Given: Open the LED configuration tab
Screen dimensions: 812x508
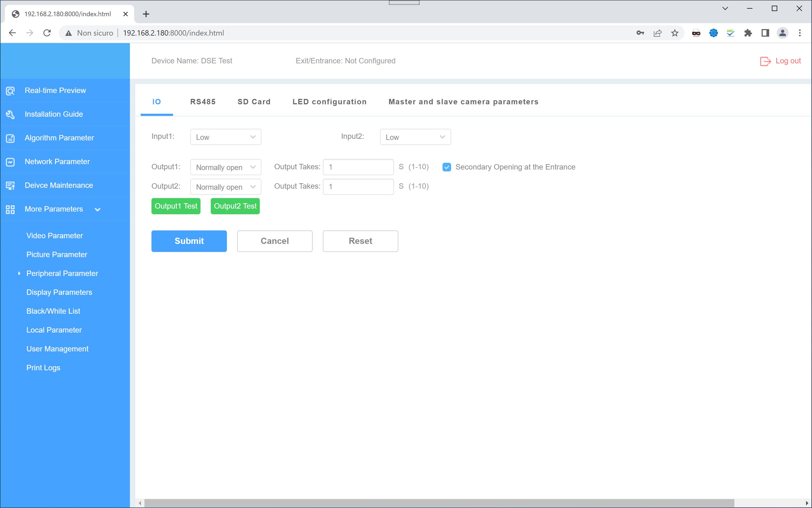Looking at the screenshot, I should click(329, 102).
